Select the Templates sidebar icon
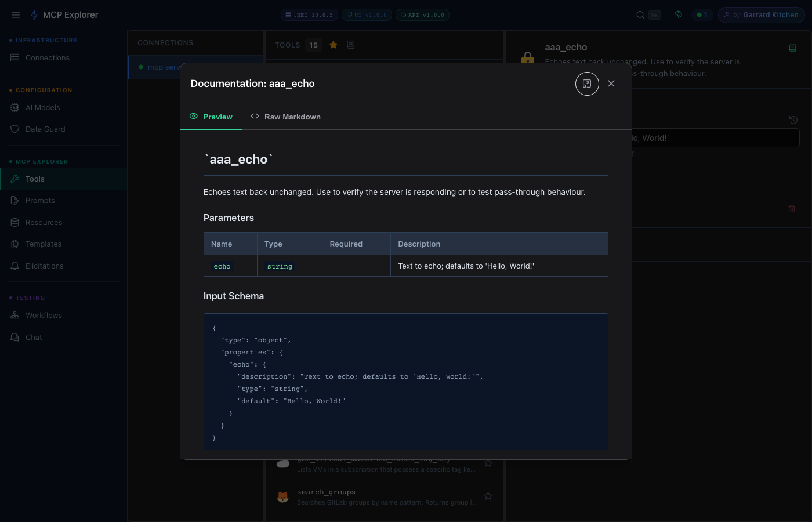 pos(14,244)
